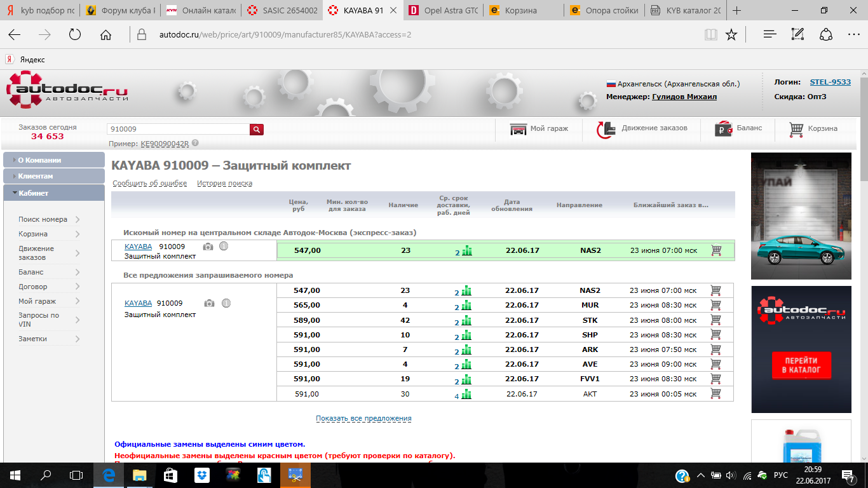Open manager link Гулидов Михаил
868x488 pixels.
(x=684, y=97)
